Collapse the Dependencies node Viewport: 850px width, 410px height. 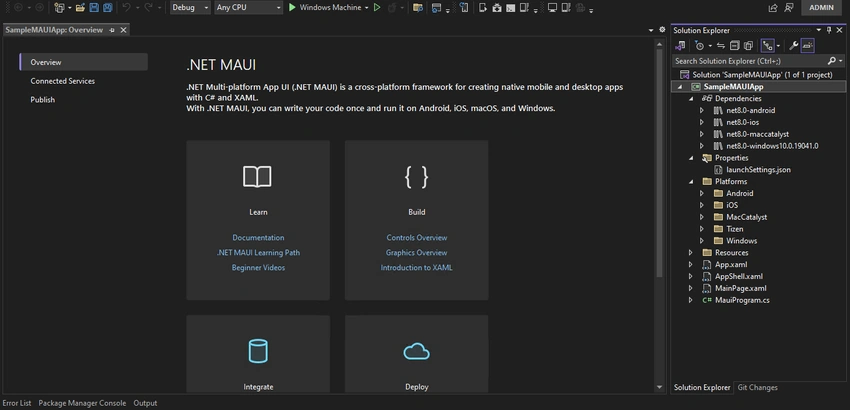click(x=691, y=99)
